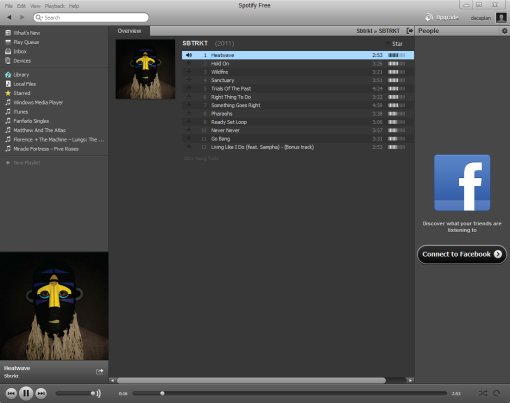
Task: Create a New Playlist
Action: 23,163
